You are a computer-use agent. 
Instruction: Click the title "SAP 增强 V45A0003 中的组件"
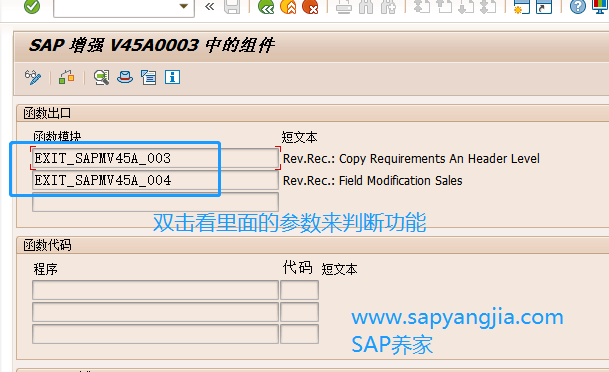pyautogui.click(x=152, y=45)
